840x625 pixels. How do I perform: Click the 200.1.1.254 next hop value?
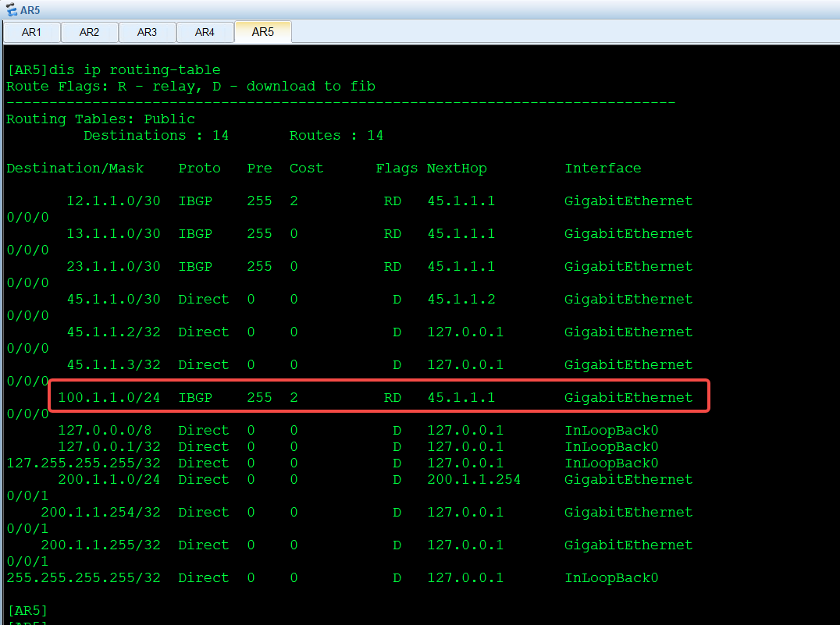pyautogui.click(x=474, y=480)
